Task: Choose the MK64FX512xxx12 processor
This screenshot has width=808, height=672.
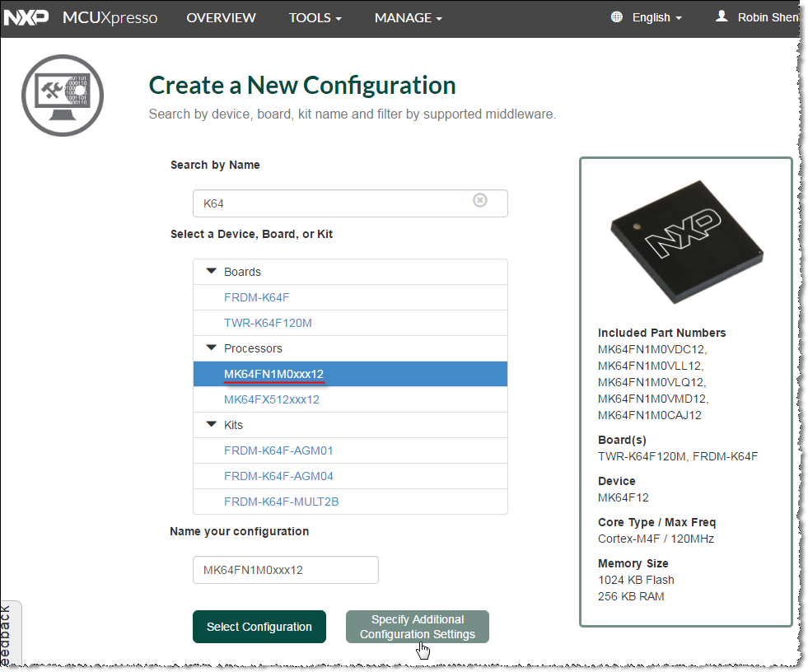Action: 272,399
